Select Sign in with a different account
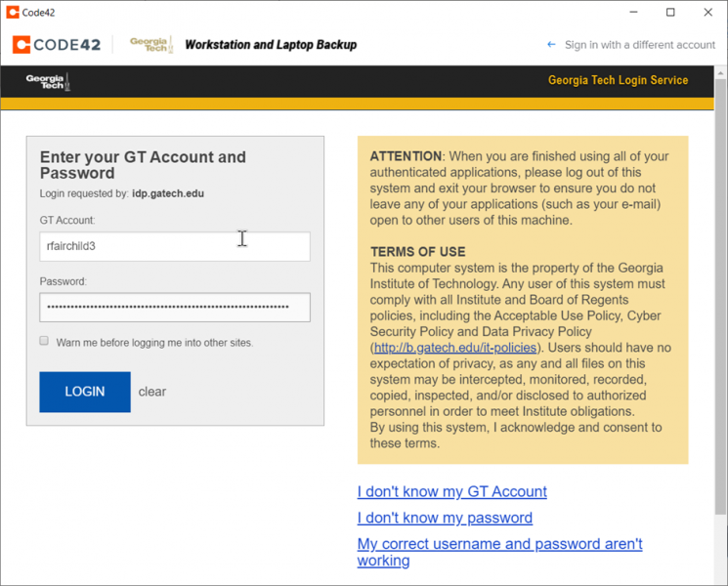The width and height of the screenshot is (728, 586). (x=640, y=45)
